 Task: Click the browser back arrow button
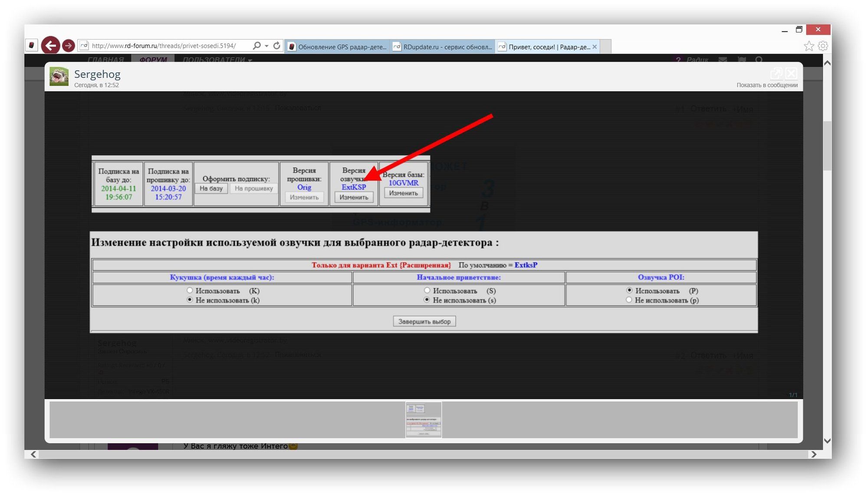click(50, 45)
